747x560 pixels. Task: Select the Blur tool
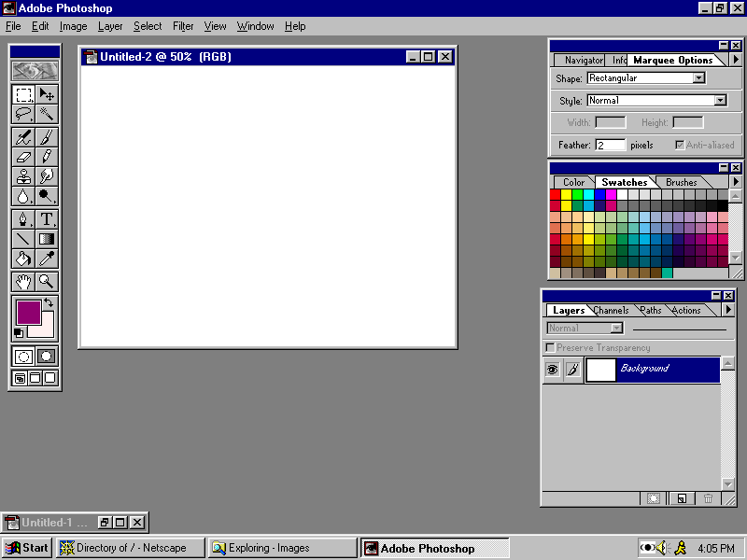(23, 196)
